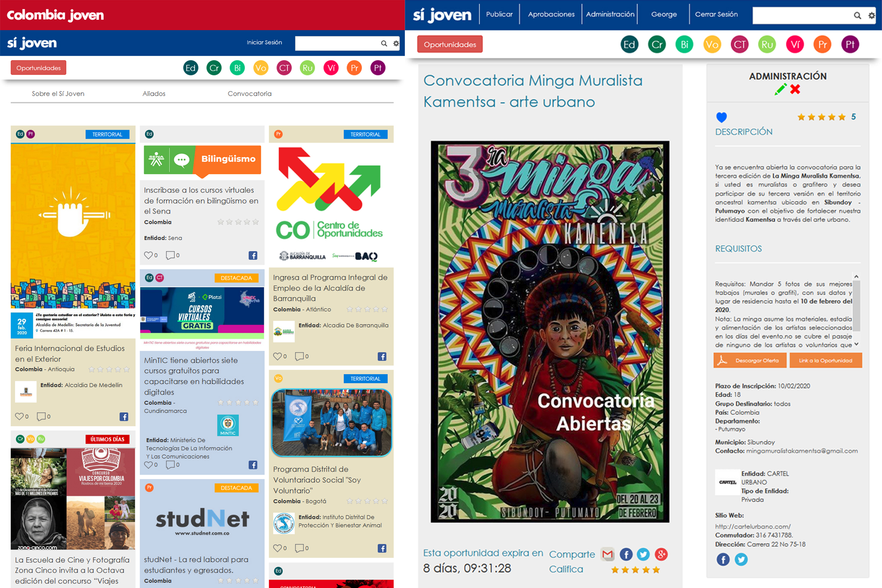Click the Ed category circle in right detail page
Image resolution: width=882 pixels, height=588 pixels.
click(629, 45)
